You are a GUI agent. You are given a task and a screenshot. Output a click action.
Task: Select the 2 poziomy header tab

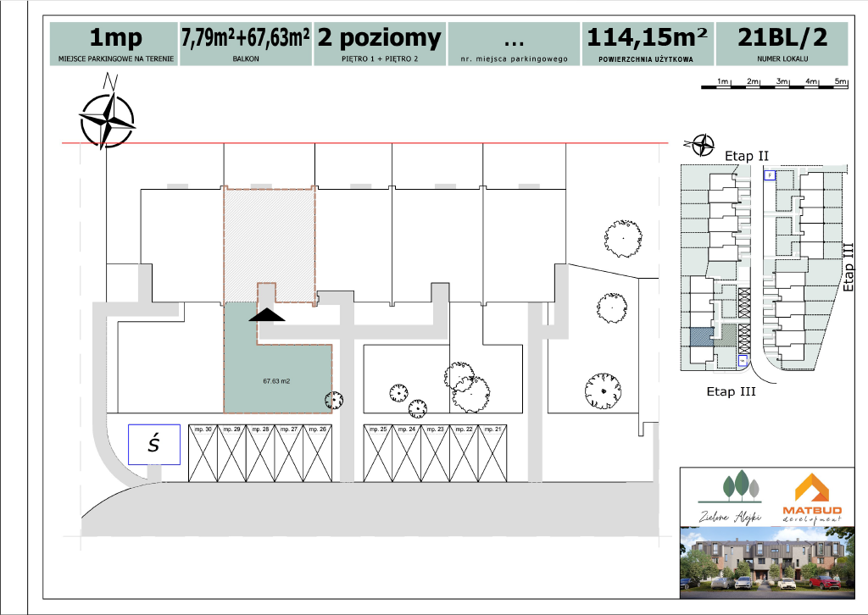click(379, 44)
